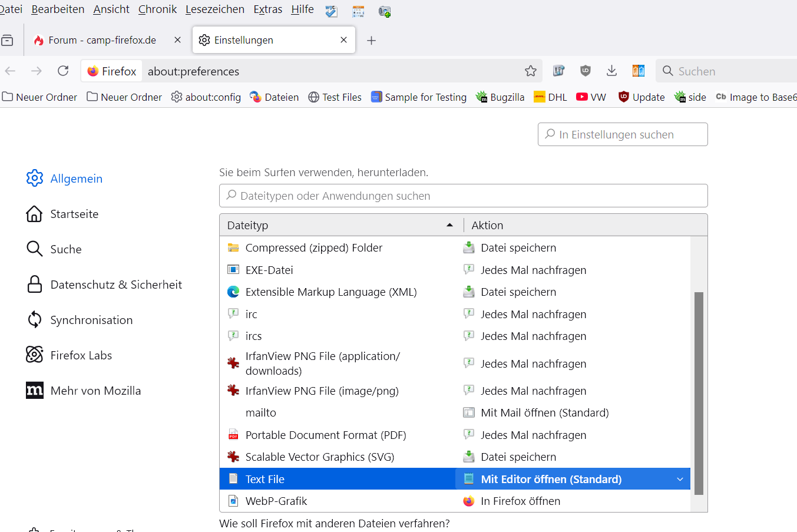Open the uBlock Origin shield icon
This screenshot has width=797, height=532.
pyautogui.click(x=585, y=71)
